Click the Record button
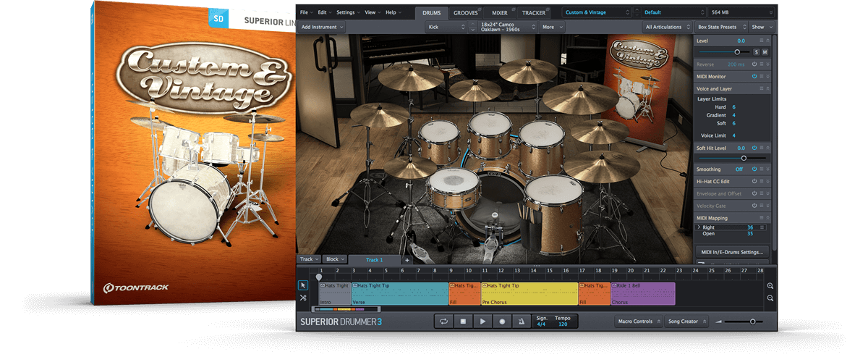This screenshot has height=357, width=868. 501,322
